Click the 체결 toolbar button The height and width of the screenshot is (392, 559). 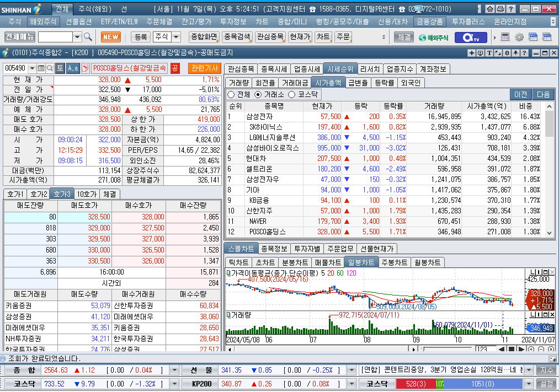pyautogui.click(x=404, y=37)
